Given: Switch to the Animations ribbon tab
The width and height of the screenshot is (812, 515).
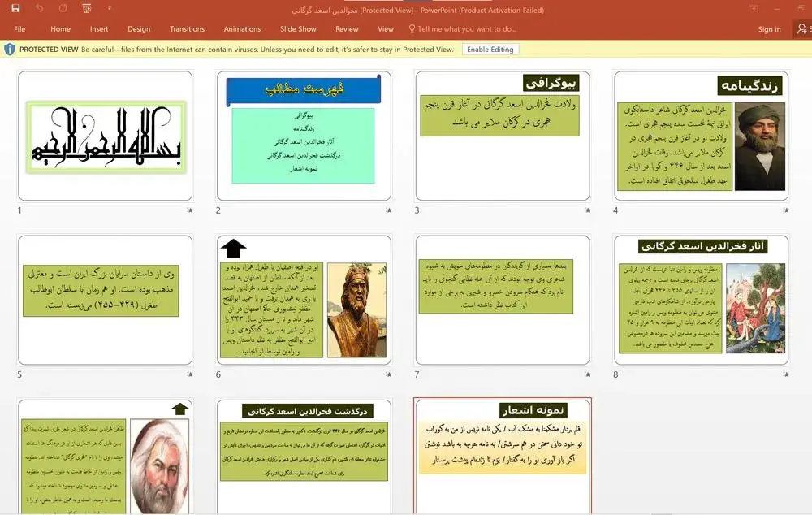Looking at the screenshot, I should 241,28.
